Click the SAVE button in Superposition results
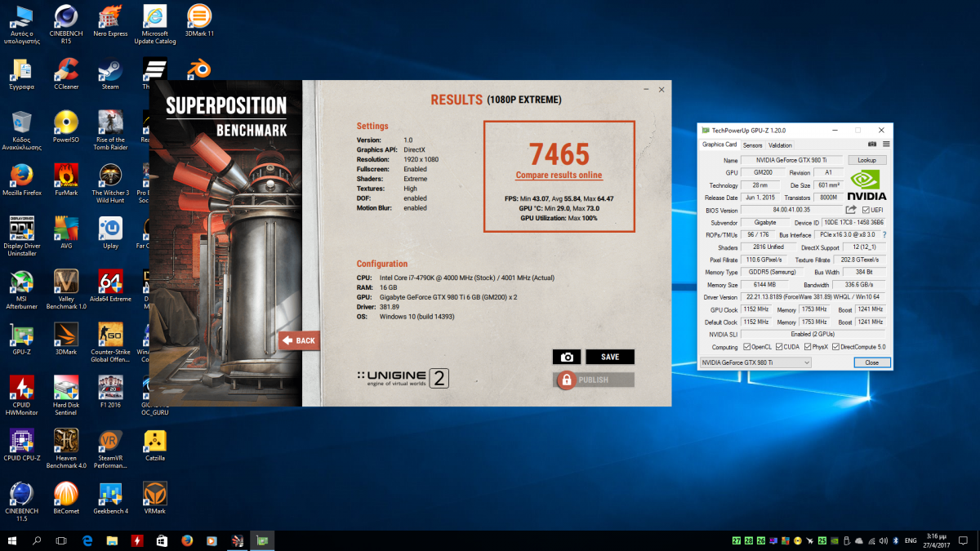Viewport: 980px width, 551px height. coord(610,357)
